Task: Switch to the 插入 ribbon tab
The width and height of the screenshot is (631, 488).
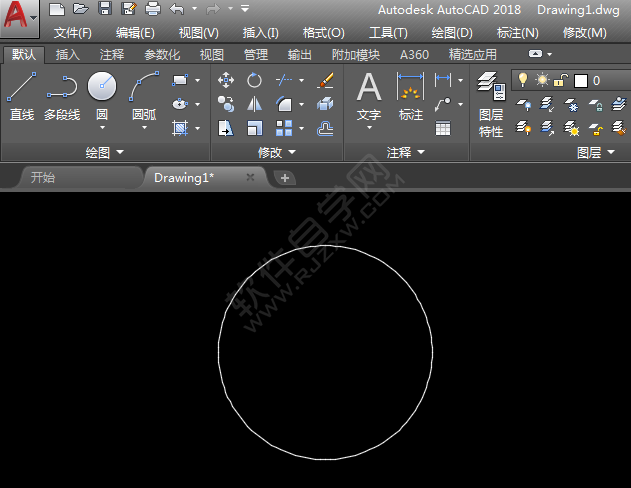Action: coord(68,54)
